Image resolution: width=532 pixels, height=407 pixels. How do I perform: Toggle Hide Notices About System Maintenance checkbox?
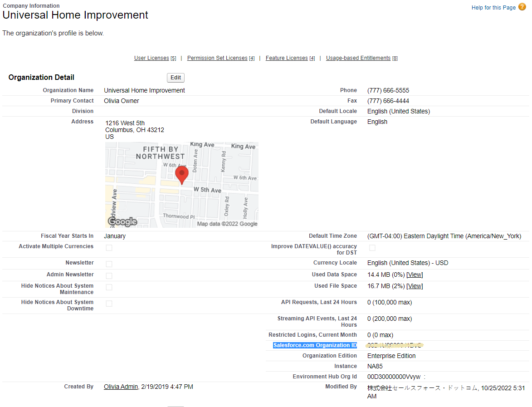click(109, 287)
